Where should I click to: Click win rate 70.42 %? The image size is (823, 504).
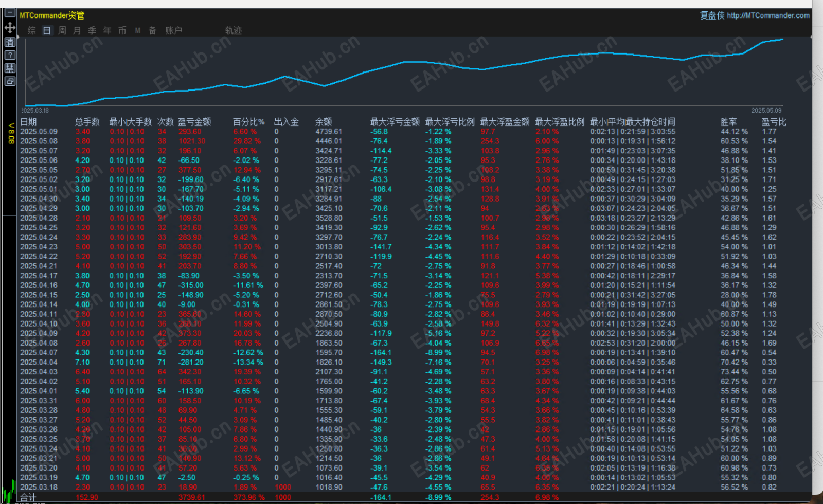click(734, 362)
